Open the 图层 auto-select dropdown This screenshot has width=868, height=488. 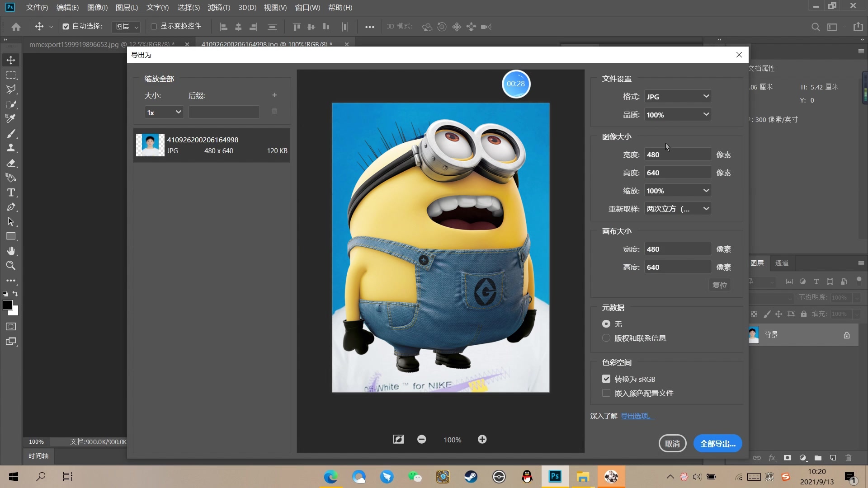pyautogui.click(x=126, y=27)
